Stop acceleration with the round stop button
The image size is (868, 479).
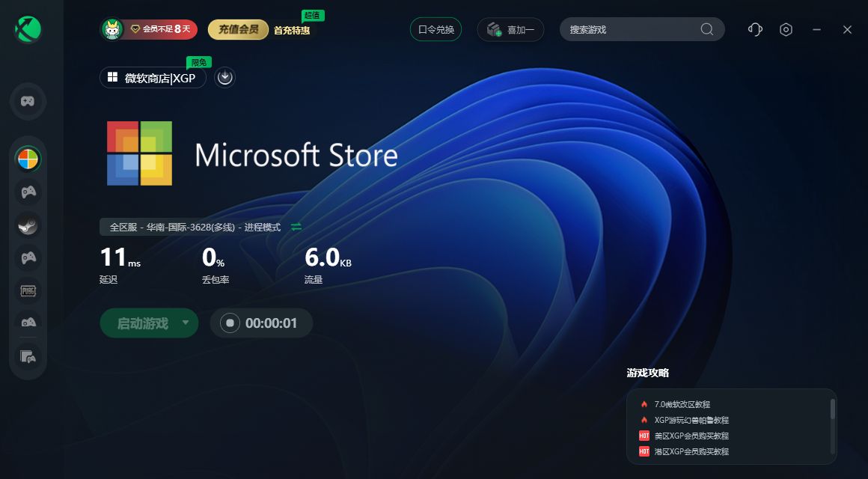[x=230, y=323]
